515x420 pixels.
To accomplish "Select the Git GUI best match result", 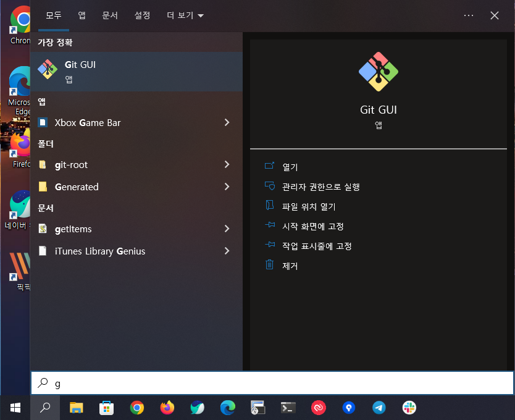I will (x=136, y=71).
